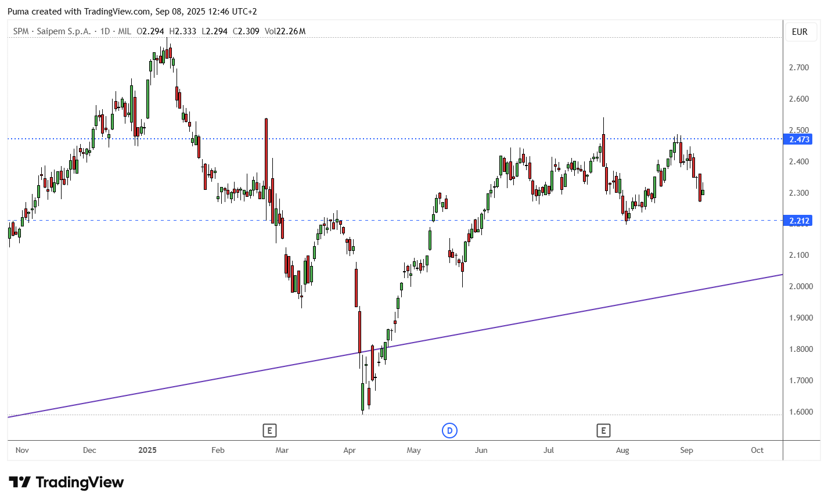Click the 2025 label on the time axis

147,450
